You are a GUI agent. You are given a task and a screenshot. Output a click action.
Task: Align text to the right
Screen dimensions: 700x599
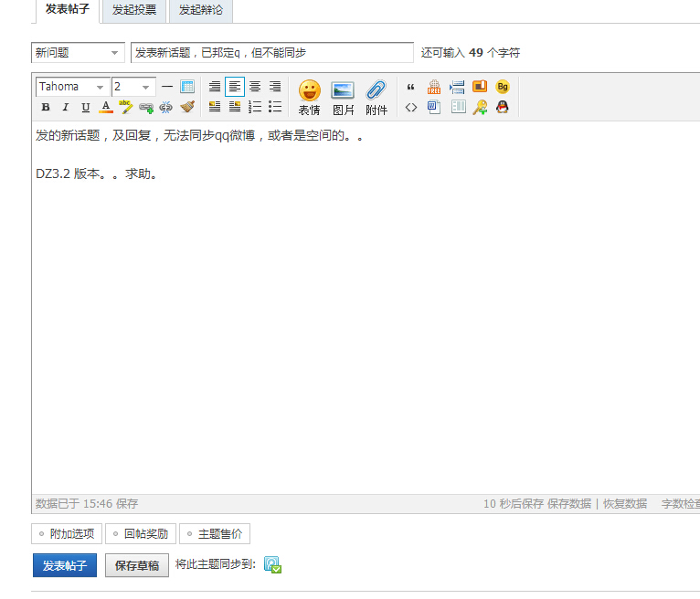275,87
